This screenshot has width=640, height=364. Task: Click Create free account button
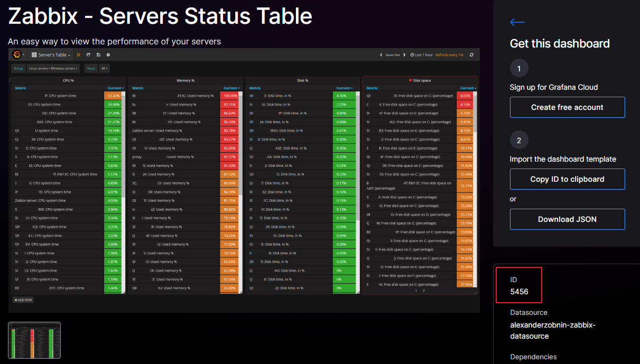point(567,107)
